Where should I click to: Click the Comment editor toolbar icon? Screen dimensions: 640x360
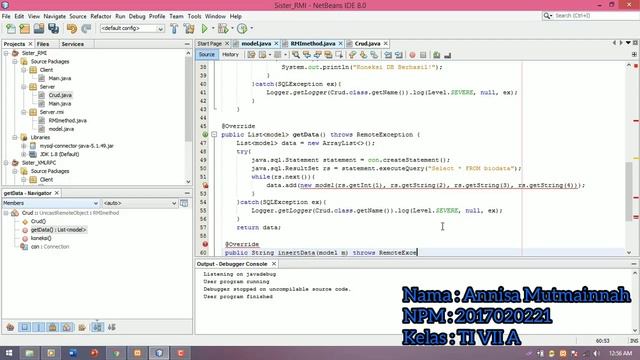pyautogui.click(x=436, y=55)
